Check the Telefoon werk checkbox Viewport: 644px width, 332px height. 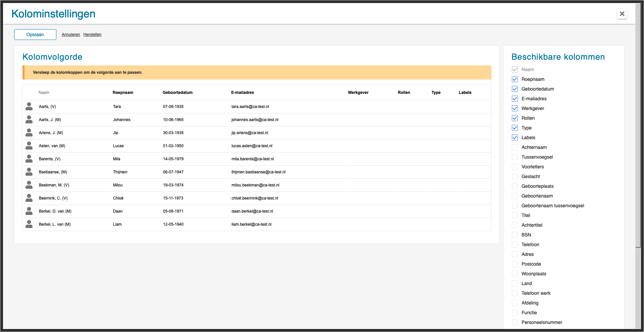(x=515, y=293)
